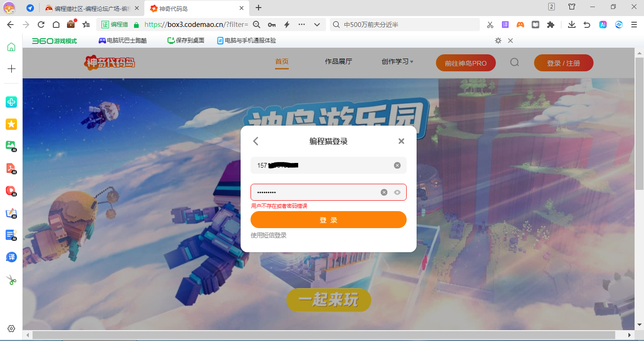
Task: Open the purple translate extension
Action: coord(505,25)
